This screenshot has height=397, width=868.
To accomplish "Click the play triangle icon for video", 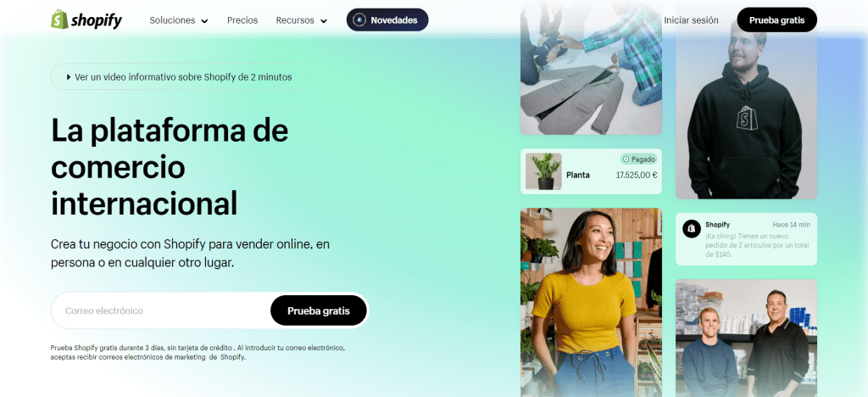I will point(69,77).
